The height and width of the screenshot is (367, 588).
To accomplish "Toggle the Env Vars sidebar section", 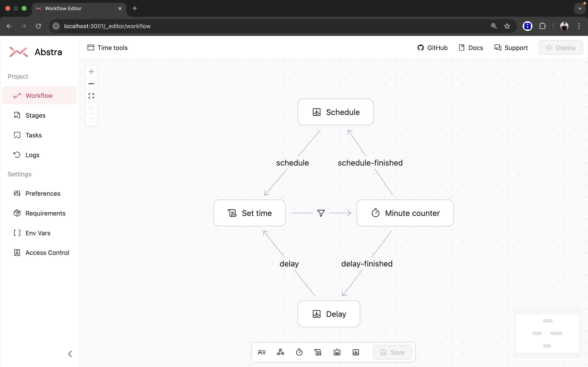I will (38, 233).
